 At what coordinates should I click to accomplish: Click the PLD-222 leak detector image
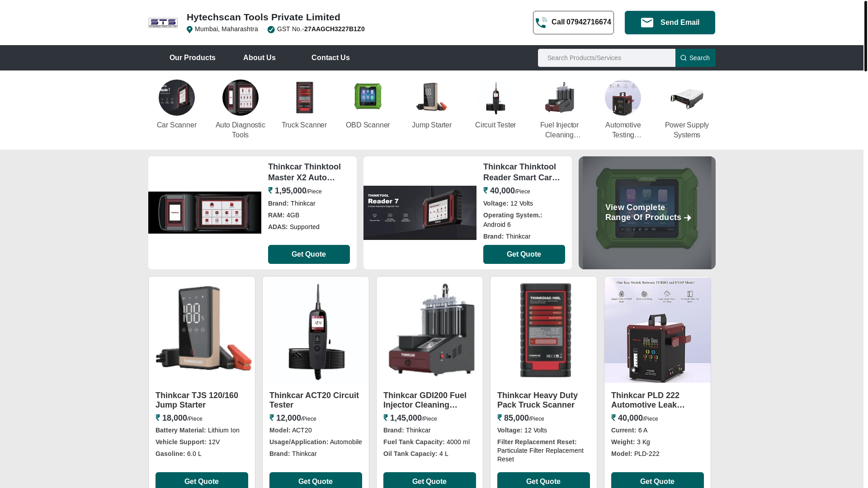657,330
